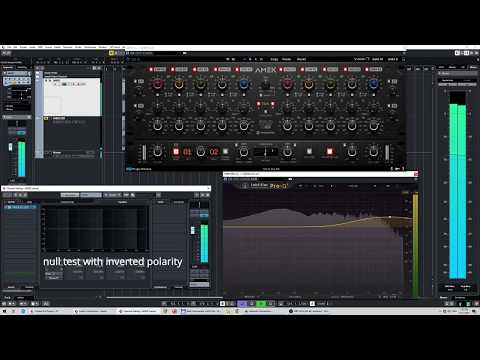480x360 pixels.
Task: Click the yellow folder icon in track list
Action: [x=46, y=118]
